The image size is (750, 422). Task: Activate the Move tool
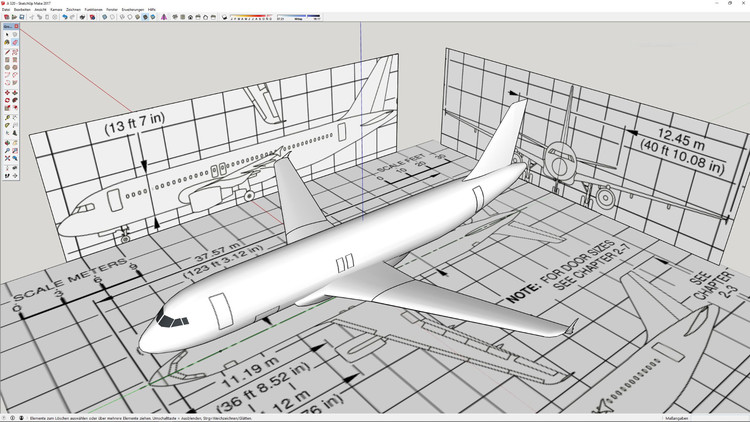click(x=7, y=92)
